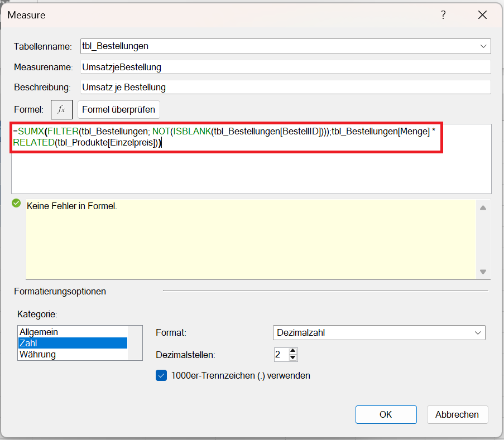This screenshot has width=504, height=440.
Task: Click the green formula status checkmark icon
Action: pos(16,203)
